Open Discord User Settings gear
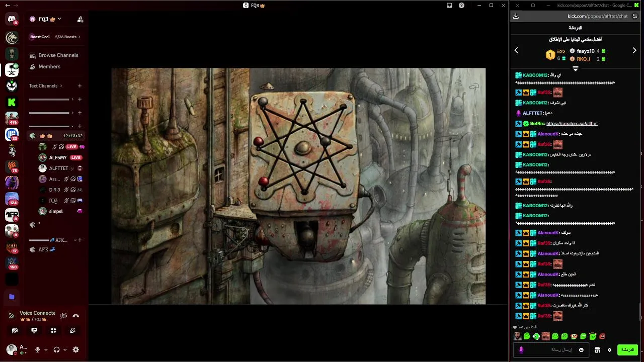The image size is (644, 362). pyautogui.click(x=76, y=349)
